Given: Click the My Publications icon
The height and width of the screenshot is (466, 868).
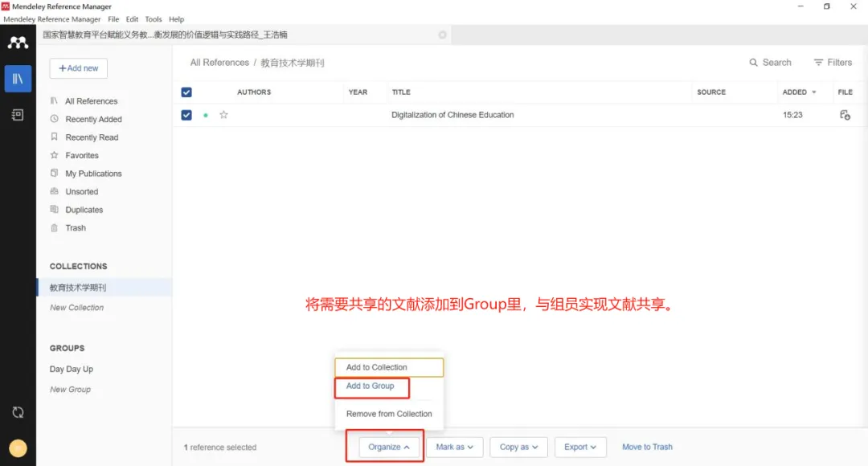Looking at the screenshot, I should (55, 174).
